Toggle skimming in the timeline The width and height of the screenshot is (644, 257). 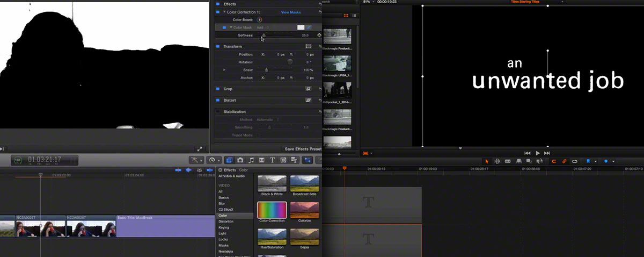click(178, 170)
